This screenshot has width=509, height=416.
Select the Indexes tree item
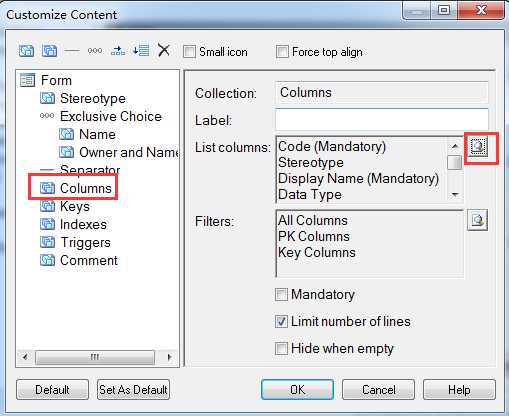pyautogui.click(x=83, y=224)
